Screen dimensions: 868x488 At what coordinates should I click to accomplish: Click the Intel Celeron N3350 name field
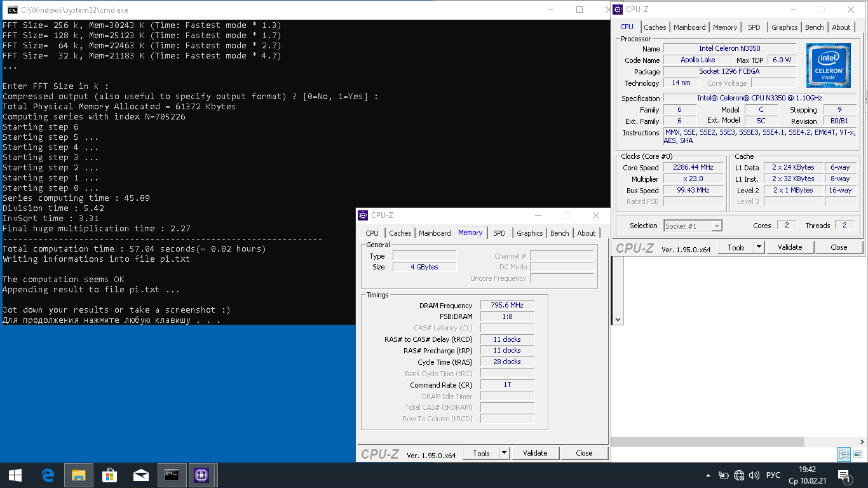pyautogui.click(x=729, y=48)
